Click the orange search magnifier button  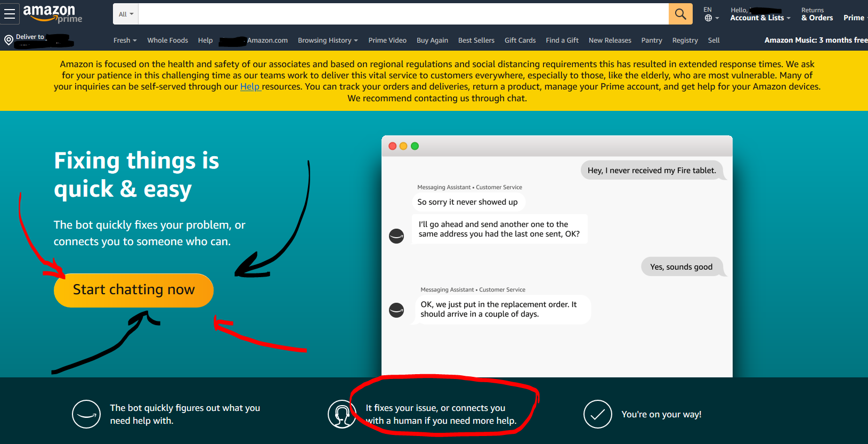pyautogui.click(x=680, y=14)
